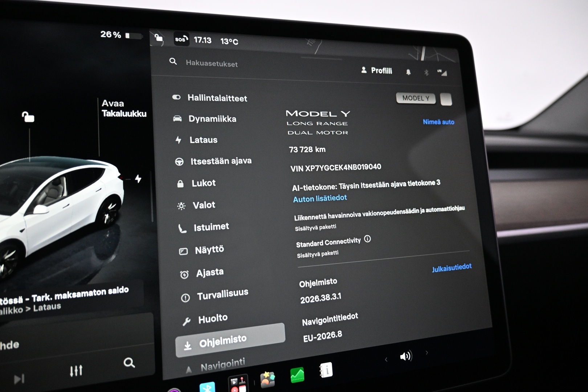Click media search magnifier icon

[x=129, y=363]
